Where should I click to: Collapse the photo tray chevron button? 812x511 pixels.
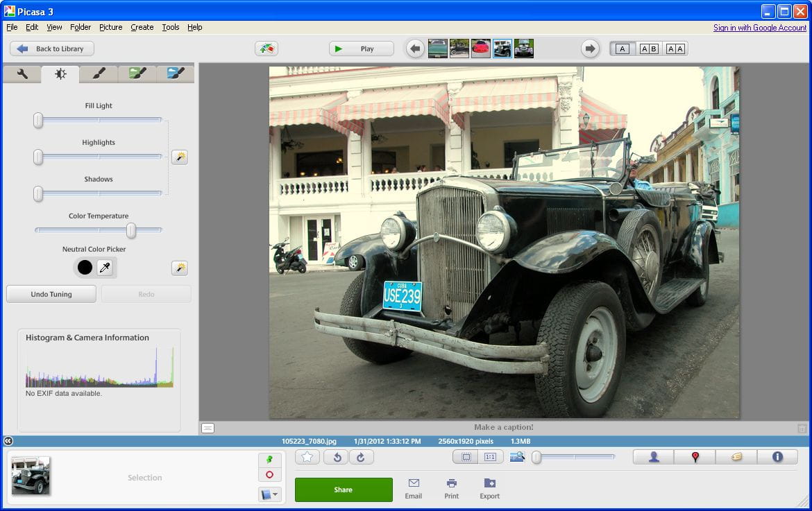8,441
